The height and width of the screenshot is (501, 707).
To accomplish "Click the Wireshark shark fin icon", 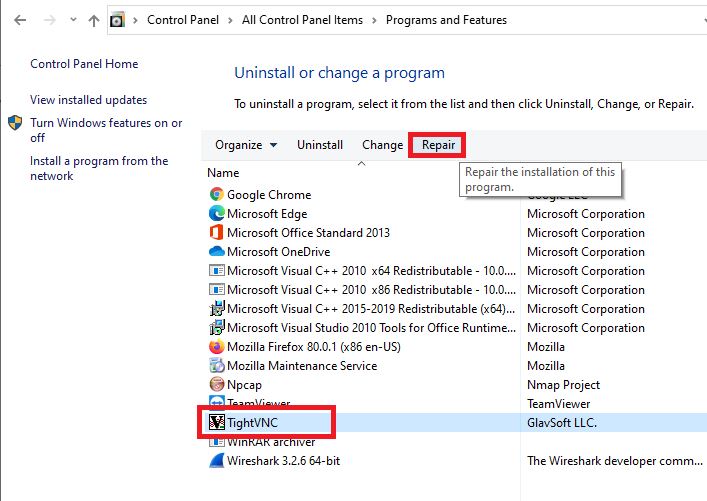I will coord(216,460).
